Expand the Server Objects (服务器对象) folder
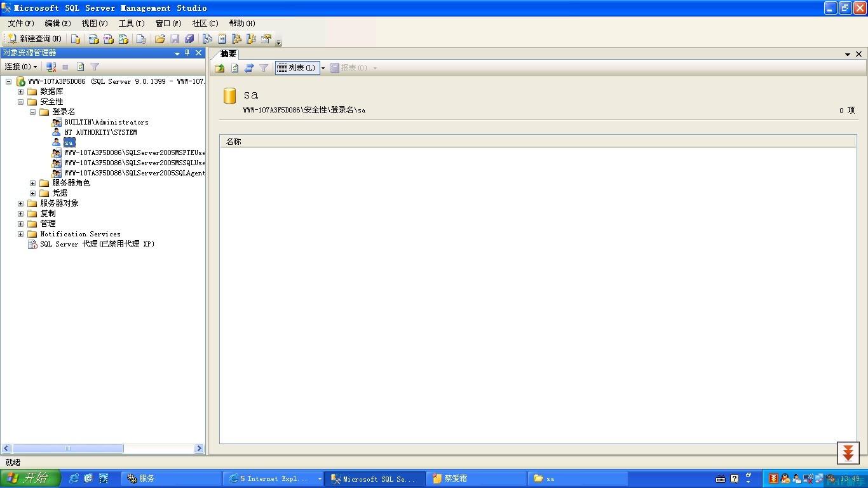Screen dimensions: 868x488 coord(20,203)
